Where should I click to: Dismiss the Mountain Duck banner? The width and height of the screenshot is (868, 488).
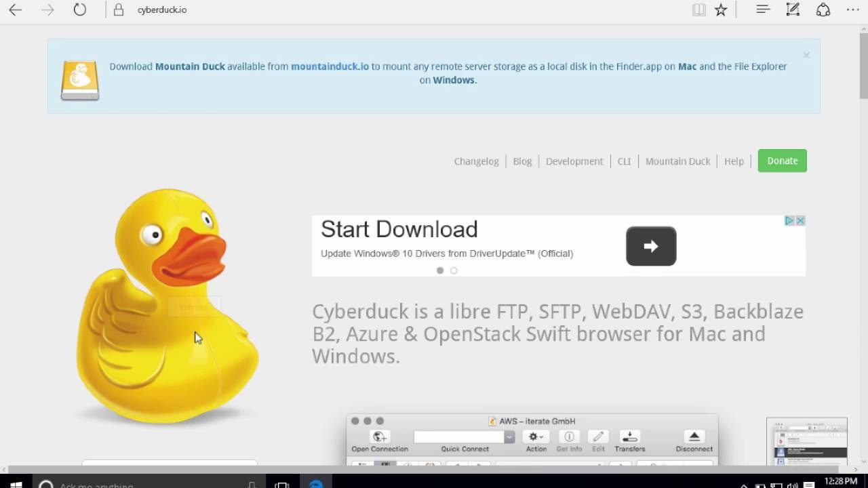[x=806, y=55]
